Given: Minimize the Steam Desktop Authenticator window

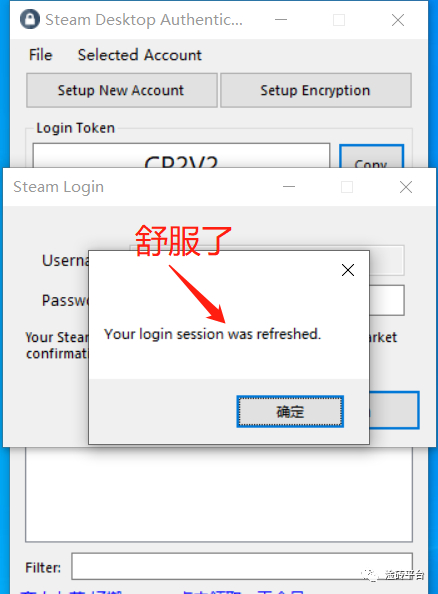Looking at the screenshot, I should [281, 20].
